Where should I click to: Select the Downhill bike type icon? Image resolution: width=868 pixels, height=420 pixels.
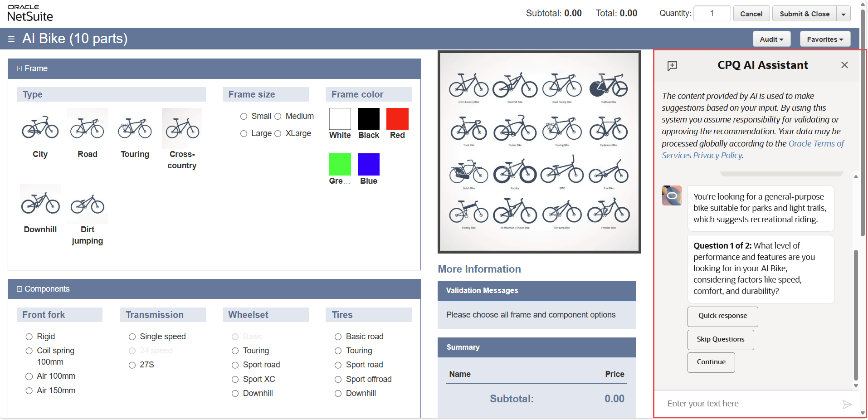40,204
